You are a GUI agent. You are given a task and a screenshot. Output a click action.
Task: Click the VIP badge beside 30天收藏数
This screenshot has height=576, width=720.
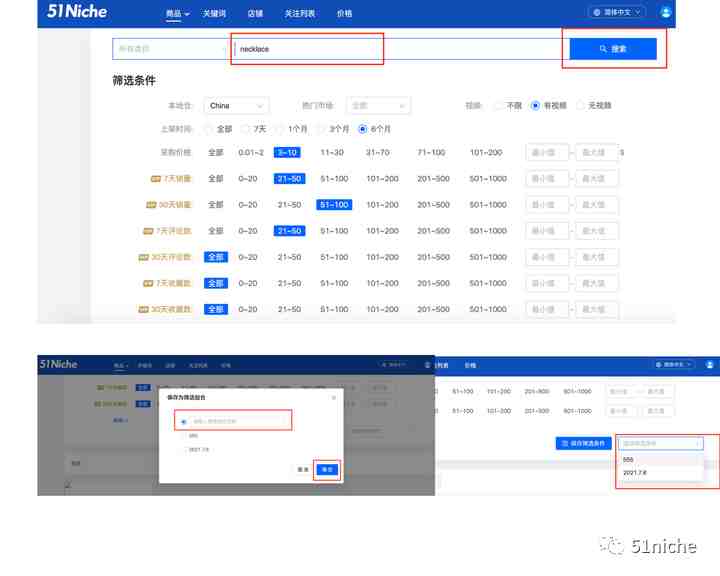[143, 310]
